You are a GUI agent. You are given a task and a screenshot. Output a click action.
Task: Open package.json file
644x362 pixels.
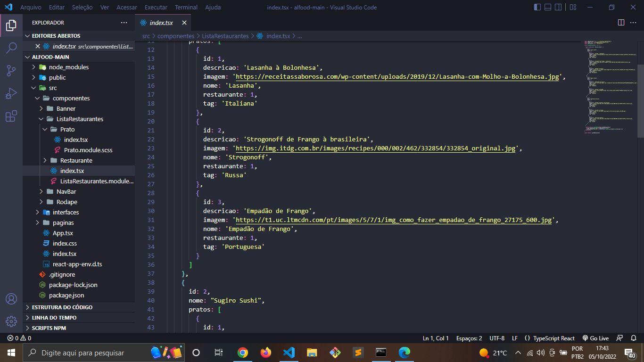tap(66, 295)
